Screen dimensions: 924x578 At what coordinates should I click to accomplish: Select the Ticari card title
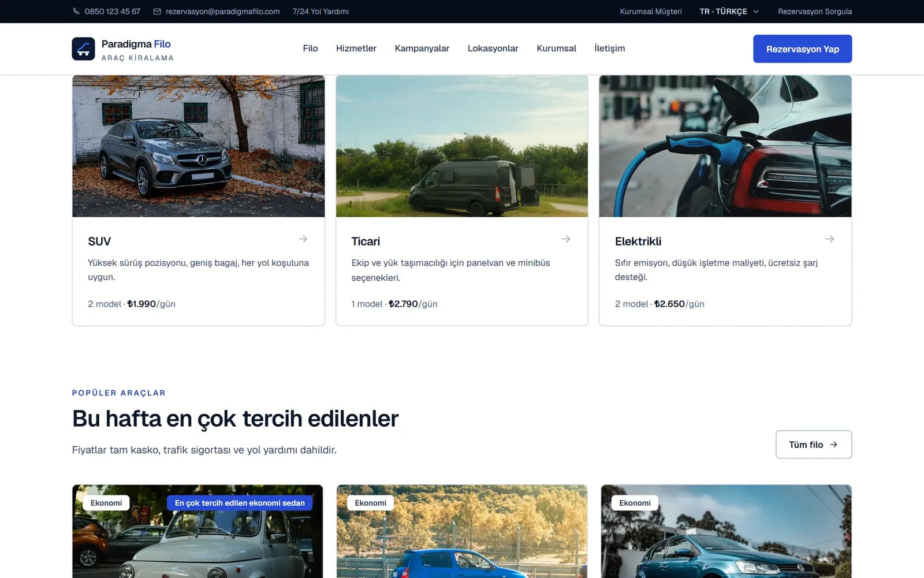(x=366, y=242)
